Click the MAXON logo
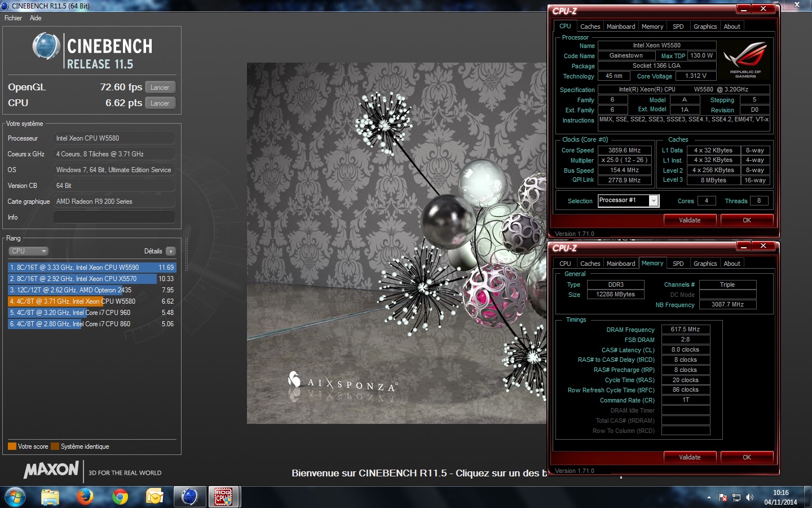Screen dimensions: 812x508 coord(51,470)
